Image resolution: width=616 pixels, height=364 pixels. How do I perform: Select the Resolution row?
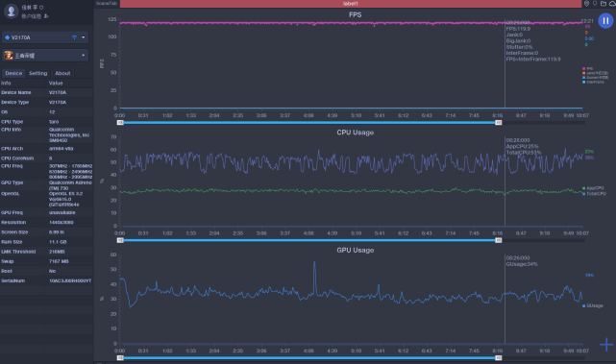46,222
